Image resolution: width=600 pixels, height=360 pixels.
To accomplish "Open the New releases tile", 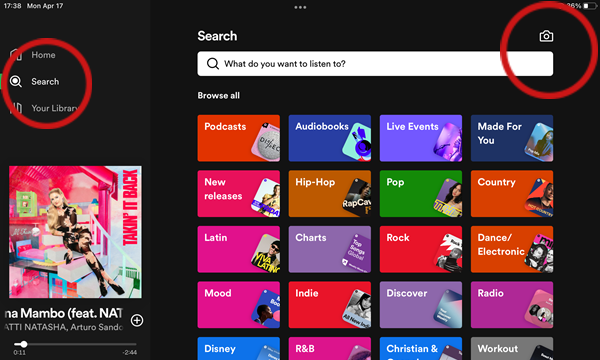I will pyautogui.click(x=238, y=194).
